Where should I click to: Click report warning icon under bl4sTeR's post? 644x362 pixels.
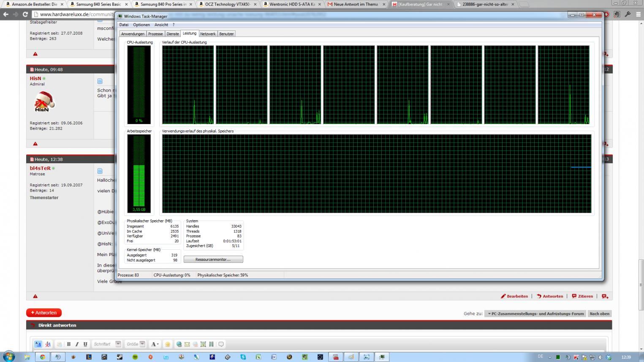pyautogui.click(x=35, y=296)
